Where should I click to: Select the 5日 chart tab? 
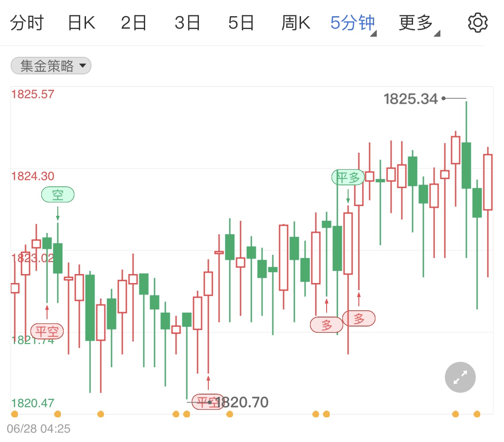pyautogui.click(x=241, y=23)
